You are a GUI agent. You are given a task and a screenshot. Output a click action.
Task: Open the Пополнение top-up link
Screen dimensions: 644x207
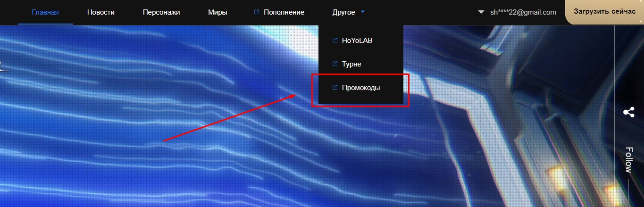[x=284, y=12]
